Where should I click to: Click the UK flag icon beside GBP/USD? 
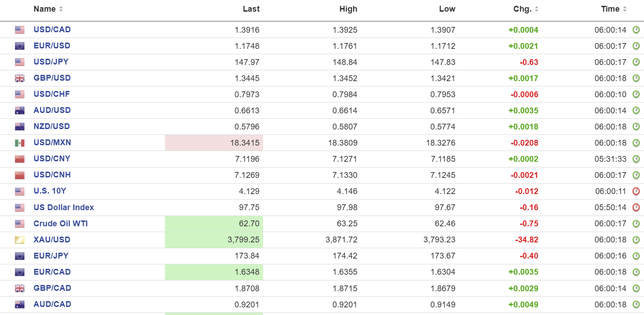(x=20, y=78)
